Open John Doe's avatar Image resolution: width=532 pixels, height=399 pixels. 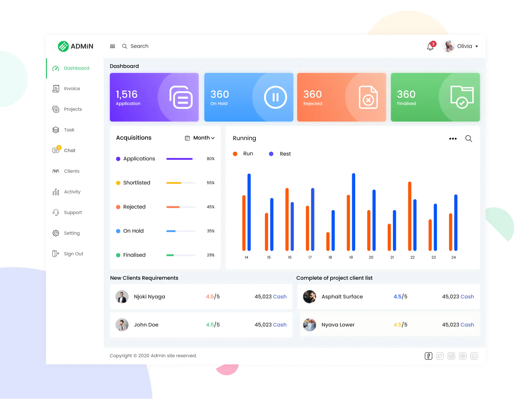(122, 325)
